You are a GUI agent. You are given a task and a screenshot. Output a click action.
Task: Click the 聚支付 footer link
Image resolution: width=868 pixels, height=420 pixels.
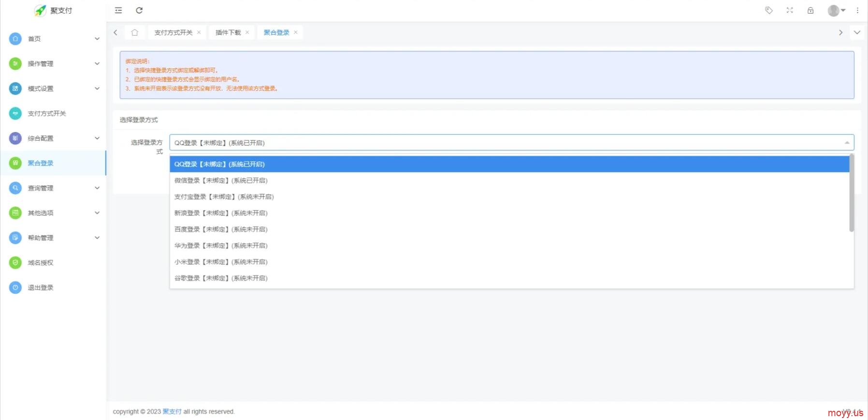tap(172, 412)
